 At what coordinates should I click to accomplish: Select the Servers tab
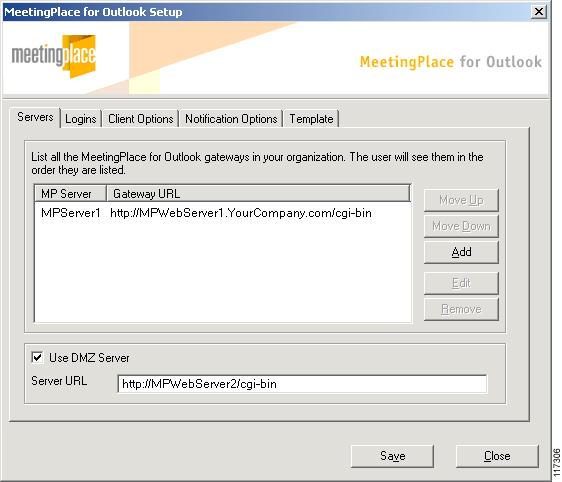[35, 117]
